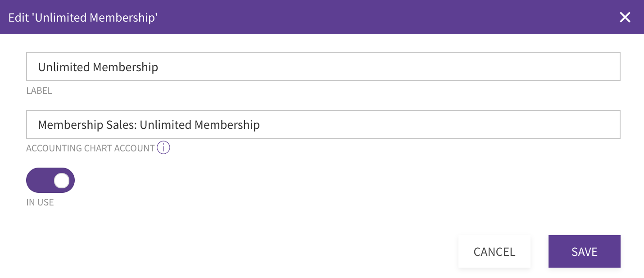Select the Accounting Chart Account field
The height and width of the screenshot is (278, 644).
point(323,124)
